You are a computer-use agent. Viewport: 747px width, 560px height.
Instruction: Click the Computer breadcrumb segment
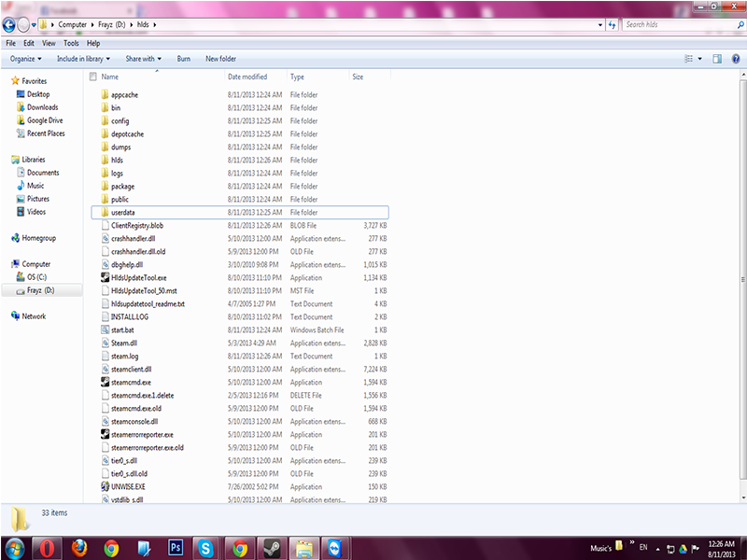[x=73, y=25]
